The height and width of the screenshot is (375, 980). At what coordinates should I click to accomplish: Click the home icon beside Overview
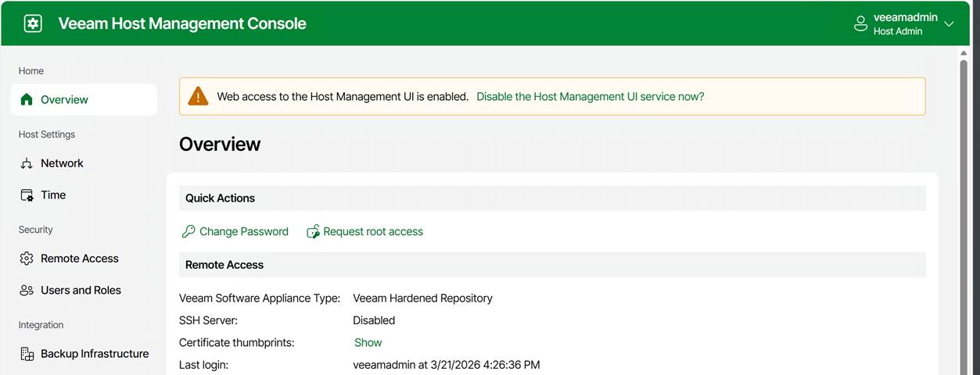[x=27, y=100]
